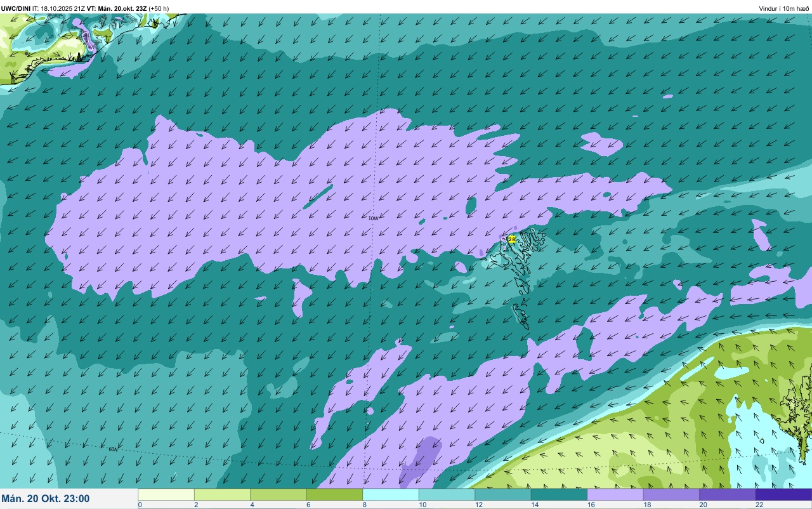Click the 'Vindur í 10m hæð' title
Image resolution: width=812 pixels, height=509 pixels.
tap(784, 8)
